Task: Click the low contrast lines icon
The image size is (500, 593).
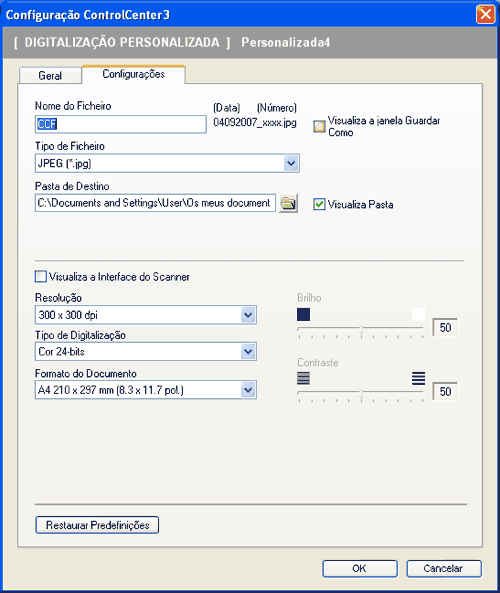Action: (x=303, y=378)
